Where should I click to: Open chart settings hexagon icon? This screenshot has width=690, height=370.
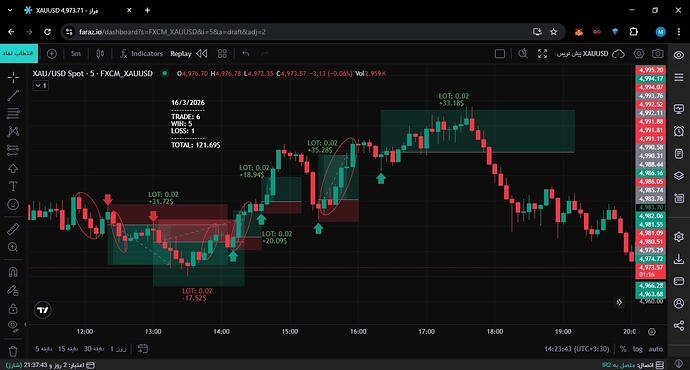(x=639, y=54)
